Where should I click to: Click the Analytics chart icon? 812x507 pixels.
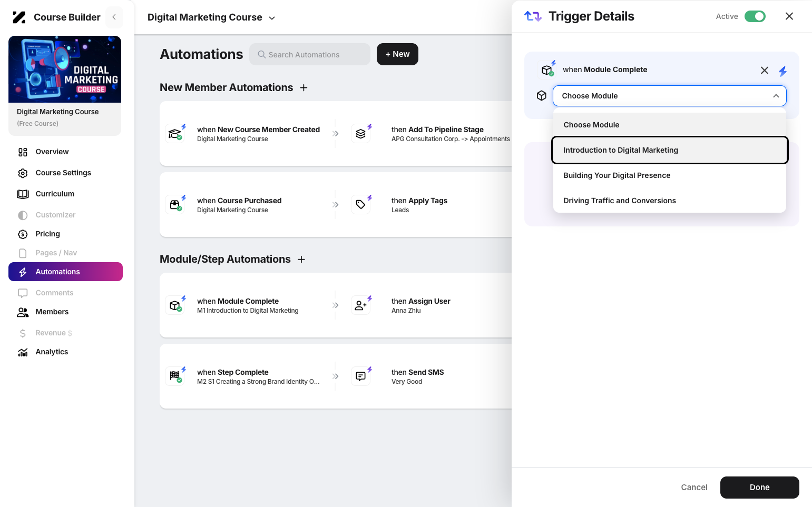pyautogui.click(x=23, y=352)
